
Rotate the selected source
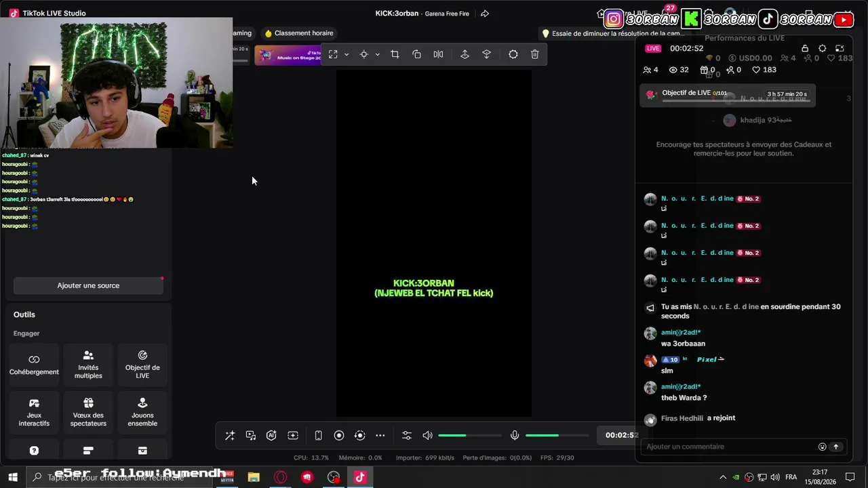click(x=416, y=54)
